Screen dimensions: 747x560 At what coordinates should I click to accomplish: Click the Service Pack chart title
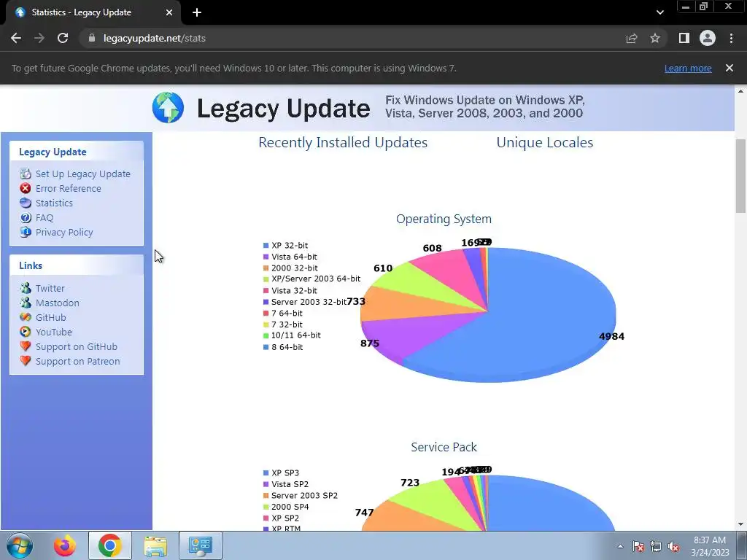tap(444, 447)
